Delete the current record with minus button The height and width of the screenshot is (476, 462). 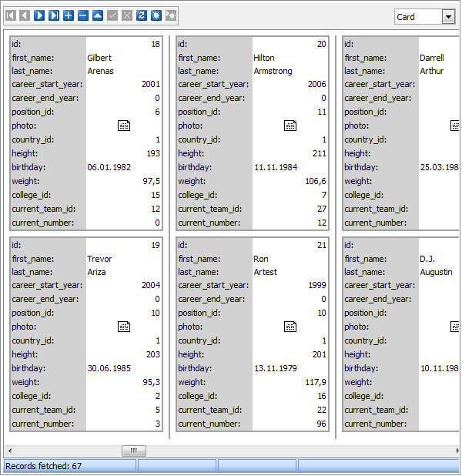[83, 15]
